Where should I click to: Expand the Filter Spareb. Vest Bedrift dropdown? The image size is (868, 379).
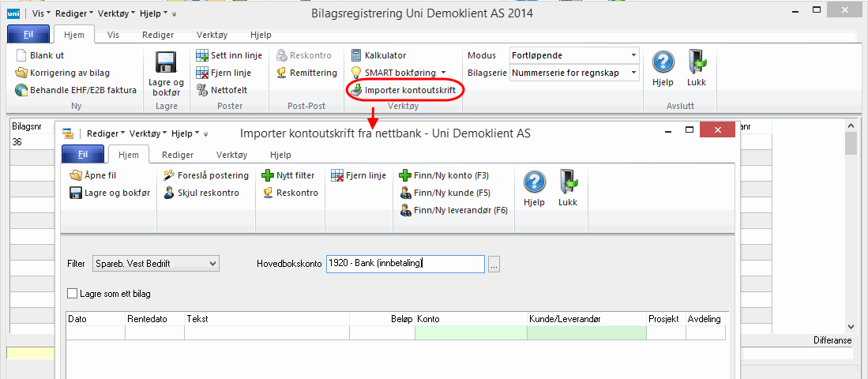coord(211,263)
